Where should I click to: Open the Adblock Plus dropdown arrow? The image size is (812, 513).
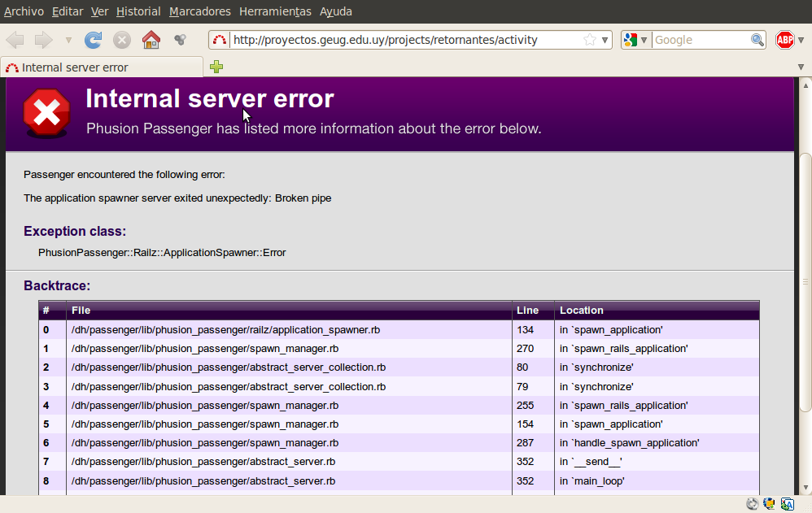click(801, 40)
